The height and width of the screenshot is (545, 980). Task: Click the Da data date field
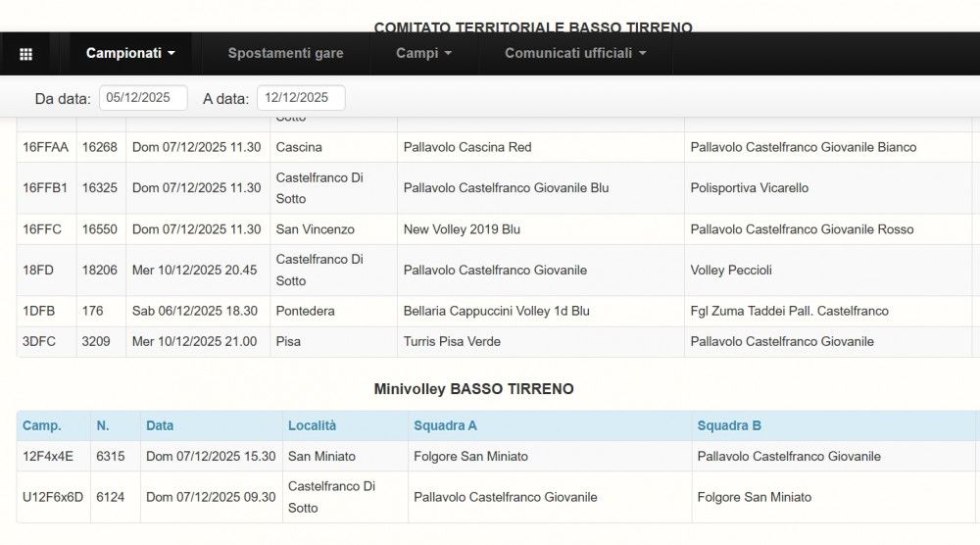click(143, 98)
